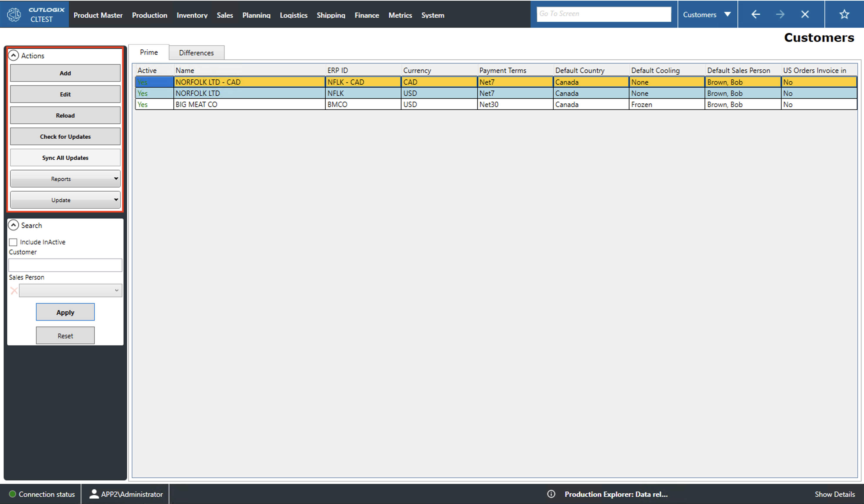This screenshot has height=504, width=864.
Task: Open the Logistics menu
Action: 294,15
